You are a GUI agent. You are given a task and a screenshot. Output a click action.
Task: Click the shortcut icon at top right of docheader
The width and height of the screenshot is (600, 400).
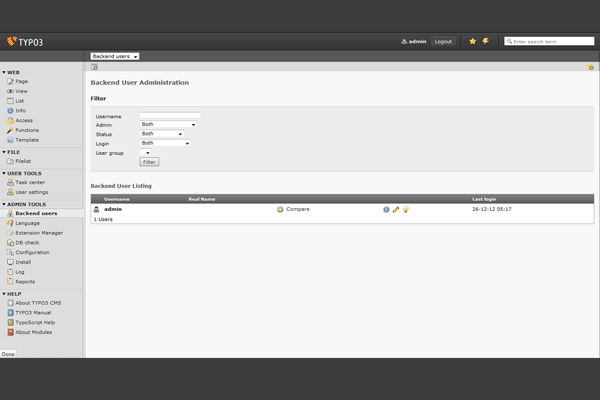point(590,67)
